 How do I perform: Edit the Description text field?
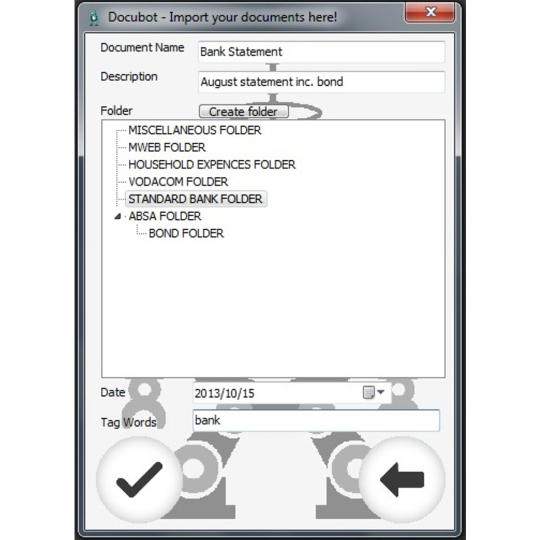tap(321, 82)
